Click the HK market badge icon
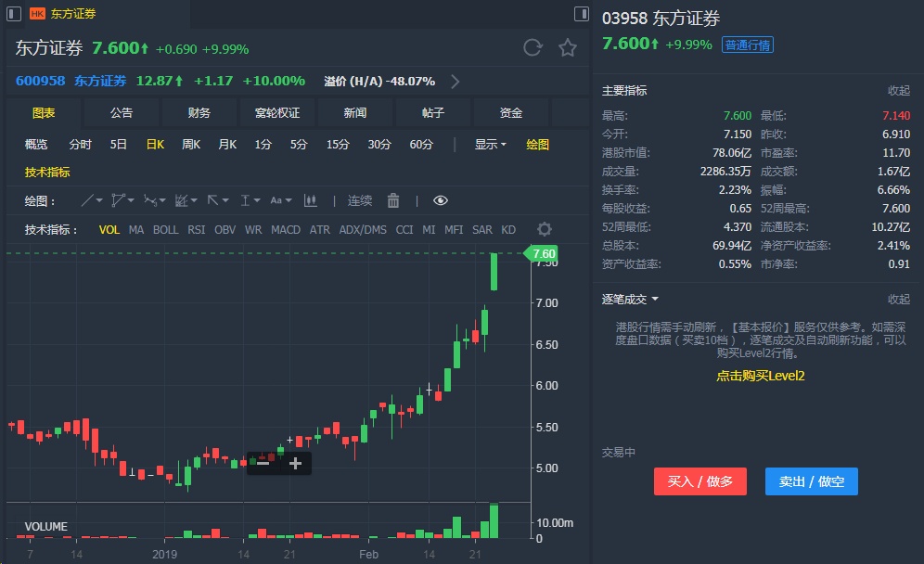This screenshot has height=564, width=924. 37,14
